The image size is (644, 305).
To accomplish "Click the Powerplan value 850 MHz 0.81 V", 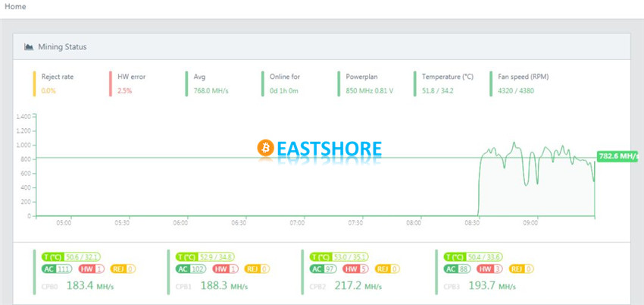I will 369,91.
